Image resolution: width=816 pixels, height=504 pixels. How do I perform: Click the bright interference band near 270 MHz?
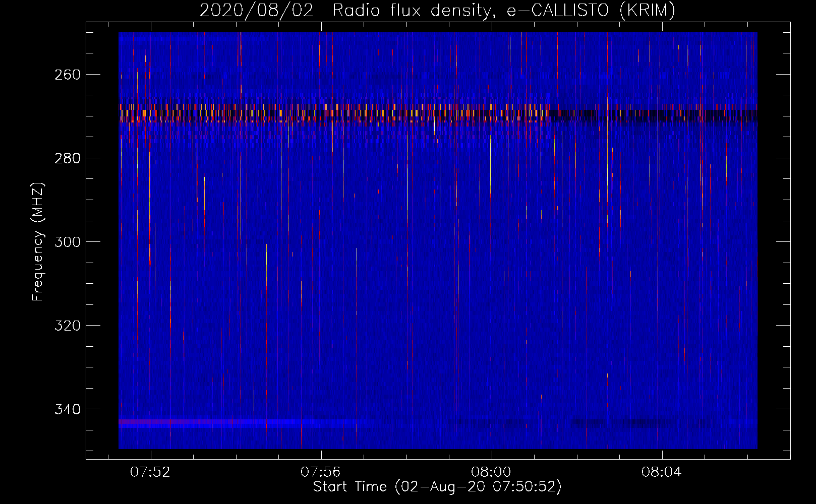pos(438,113)
